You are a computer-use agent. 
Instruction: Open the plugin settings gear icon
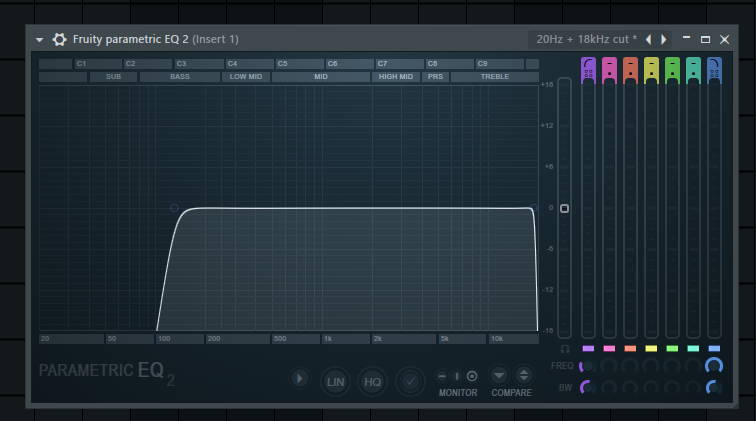point(59,40)
